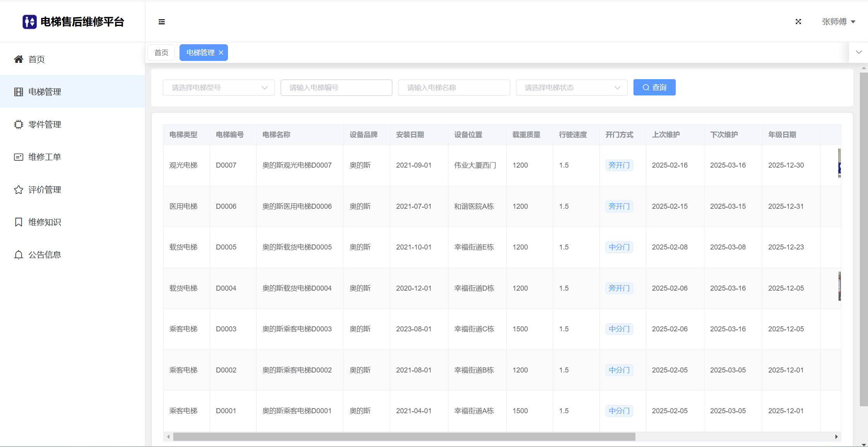Switch to the 首页 tab

(161, 53)
